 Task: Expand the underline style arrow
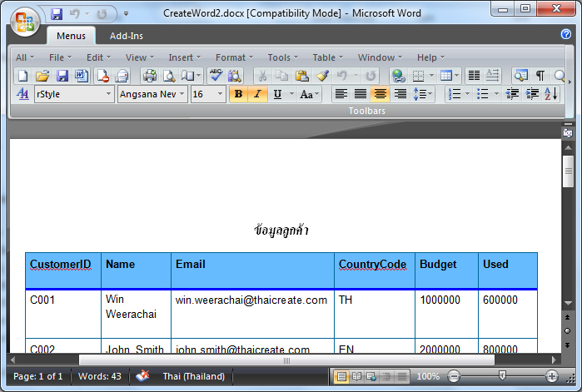(291, 94)
